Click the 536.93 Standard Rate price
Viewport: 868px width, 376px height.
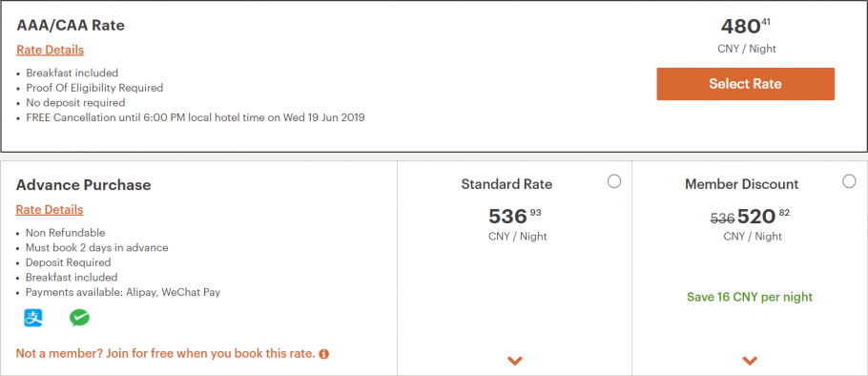coord(515,216)
